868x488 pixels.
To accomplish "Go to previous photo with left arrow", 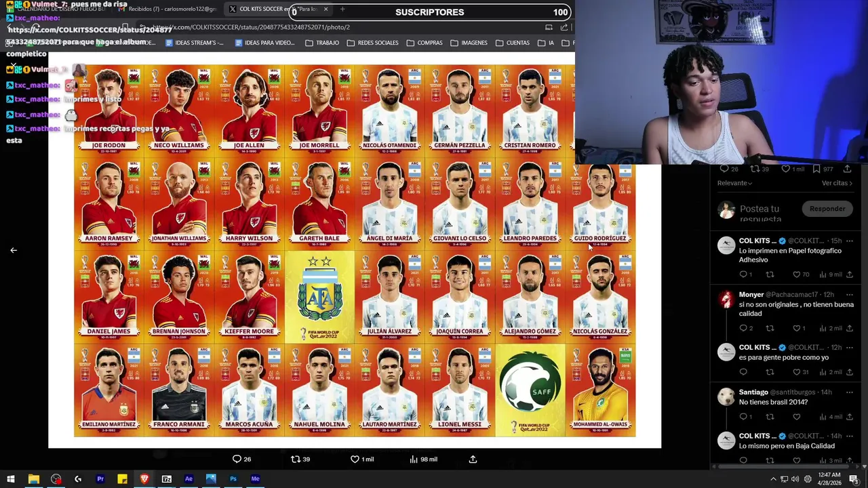I will [14, 250].
